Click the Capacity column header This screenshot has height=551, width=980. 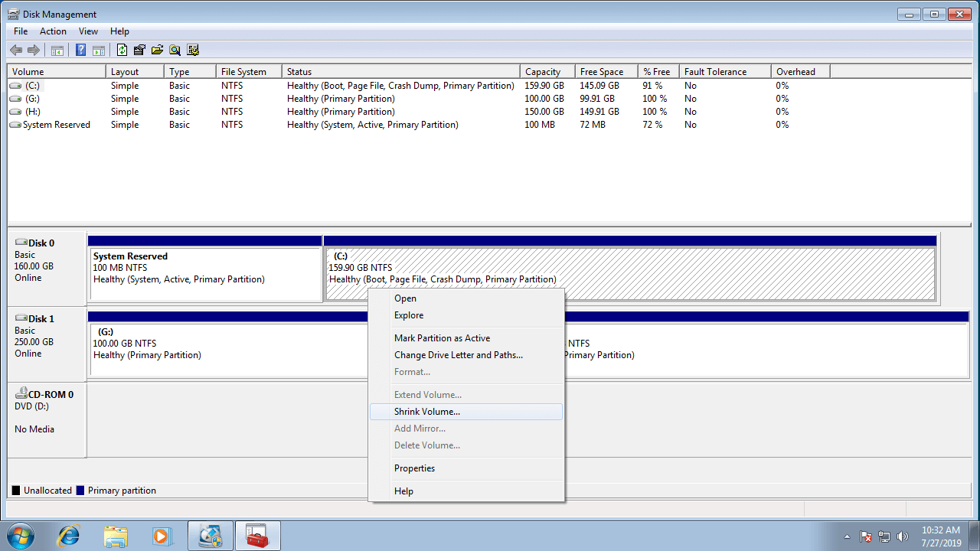543,72
